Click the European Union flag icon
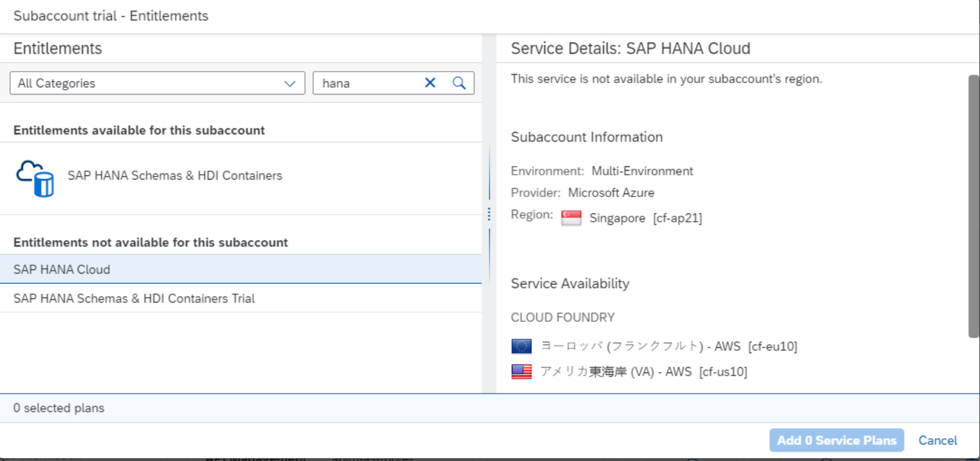 tap(521, 346)
